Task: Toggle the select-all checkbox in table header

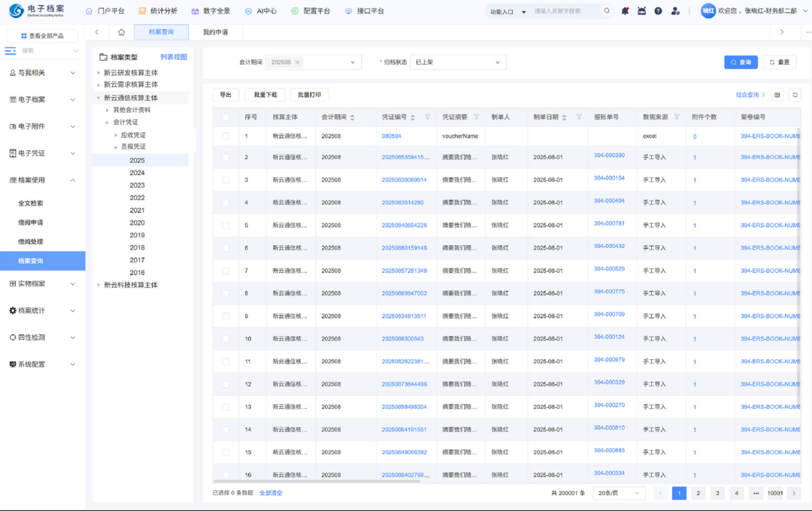Action: (x=226, y=117)
